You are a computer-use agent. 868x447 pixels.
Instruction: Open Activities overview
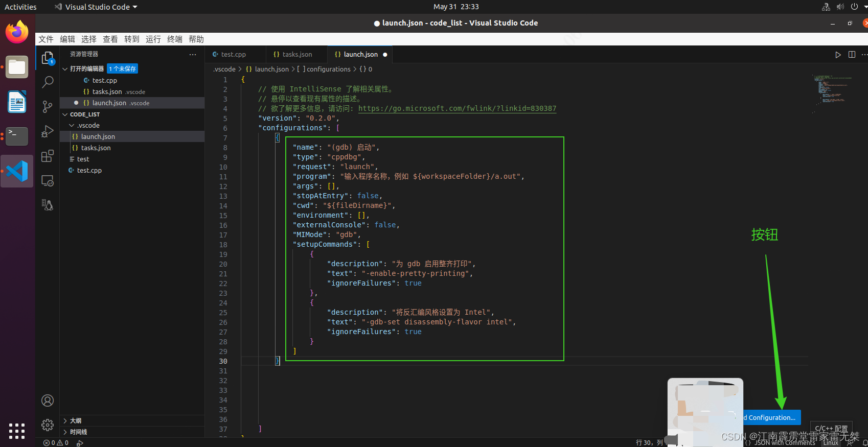[20, 7]
